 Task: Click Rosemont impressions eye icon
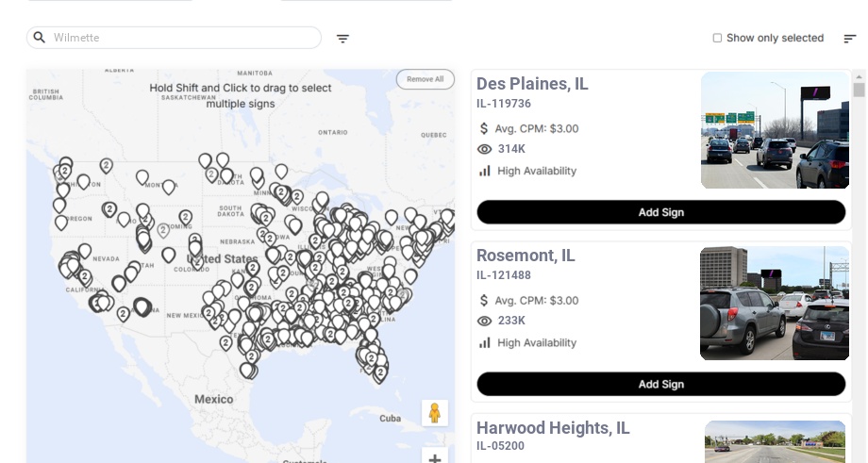coord(485,321)
